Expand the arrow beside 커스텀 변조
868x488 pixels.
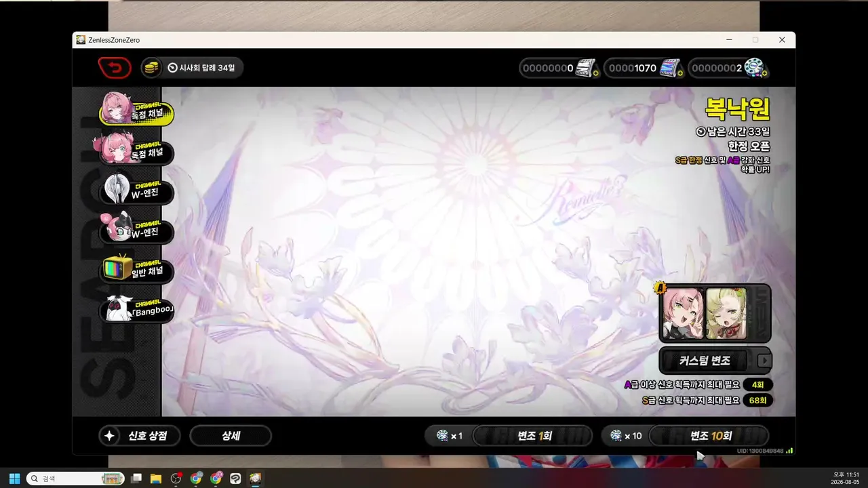(764, 361)
